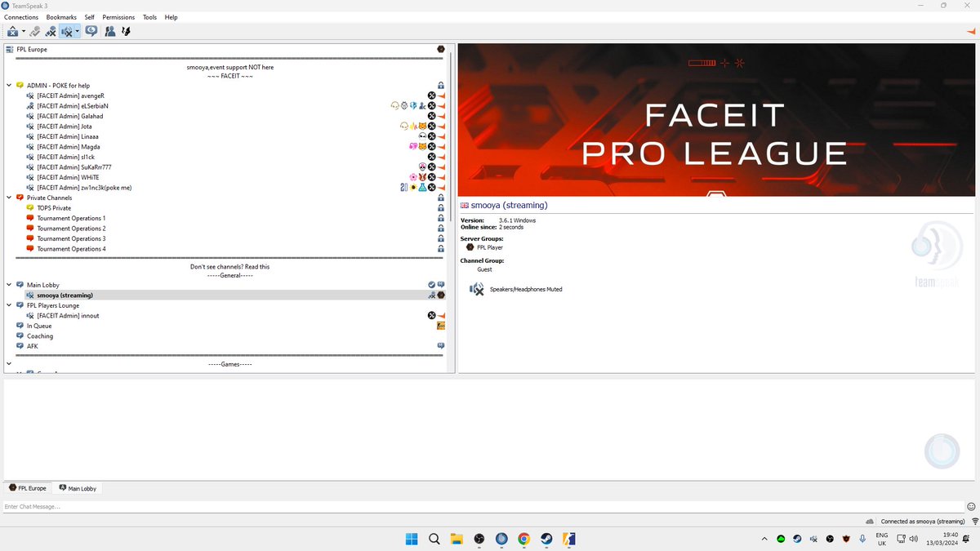
Task: Click the yellow icon on In Queue row
Action: 441,326
